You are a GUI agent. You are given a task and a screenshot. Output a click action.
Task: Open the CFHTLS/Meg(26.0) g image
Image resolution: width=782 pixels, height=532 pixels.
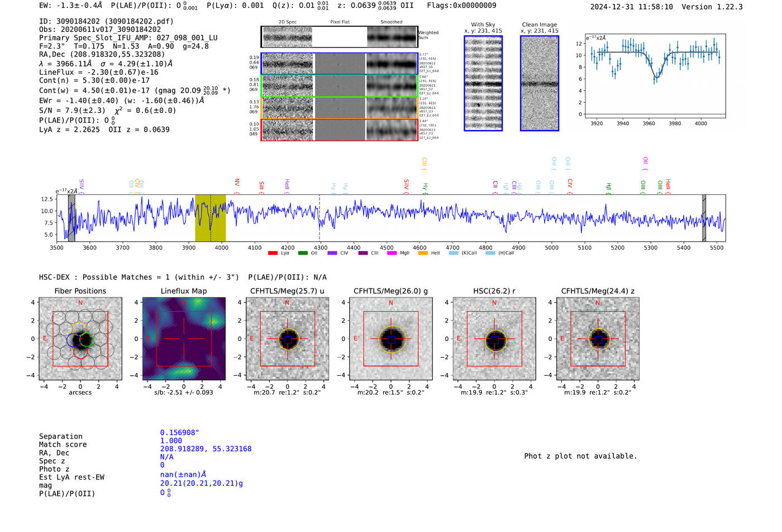[x=391, y=339]
